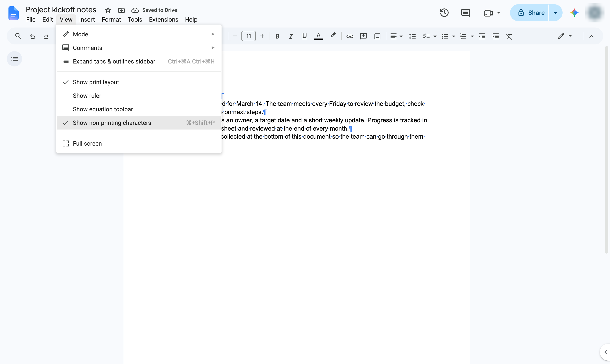
Task: Decrease the indent
Action: (x=482, y=36)
